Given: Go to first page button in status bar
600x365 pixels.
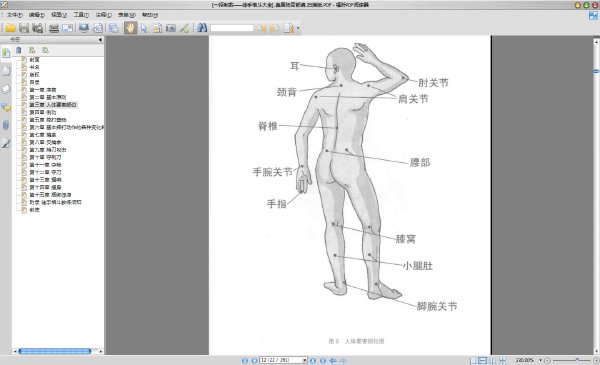Looking at the screenshot, I should (245, 360).
